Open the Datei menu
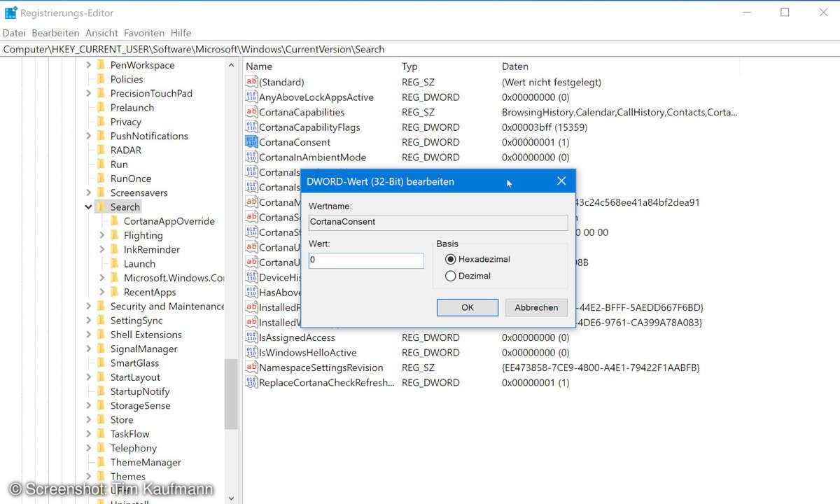 (14, 33)
